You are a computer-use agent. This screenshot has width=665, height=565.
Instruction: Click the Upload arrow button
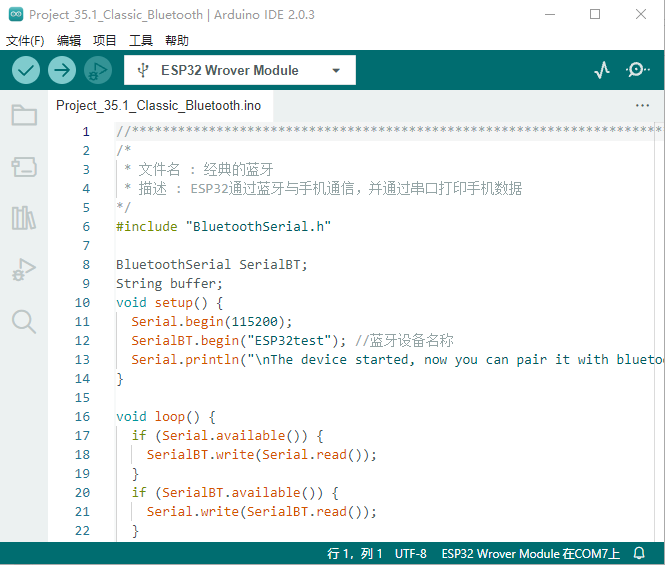62,70
